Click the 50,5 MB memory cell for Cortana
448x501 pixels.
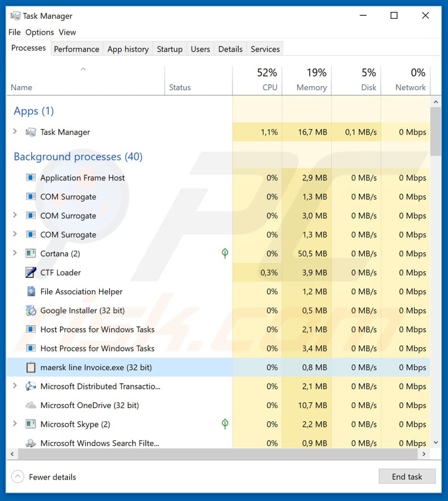pyautogui.click(x=307, y=254)
